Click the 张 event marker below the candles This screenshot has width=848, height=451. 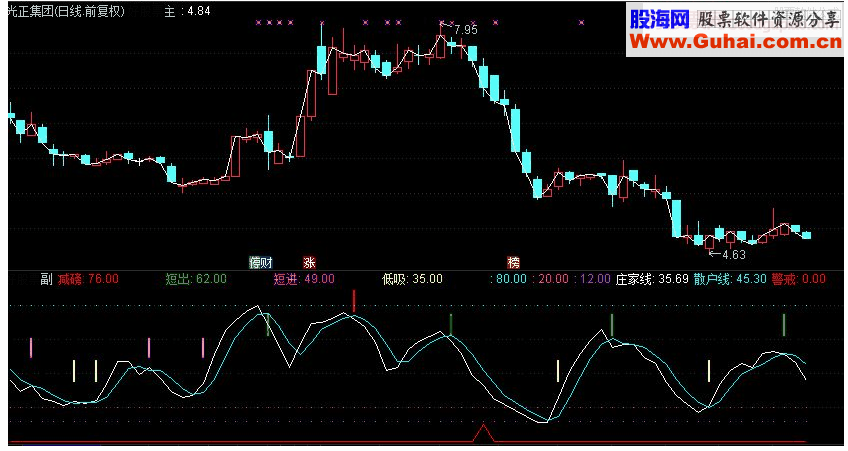[309, 263]
